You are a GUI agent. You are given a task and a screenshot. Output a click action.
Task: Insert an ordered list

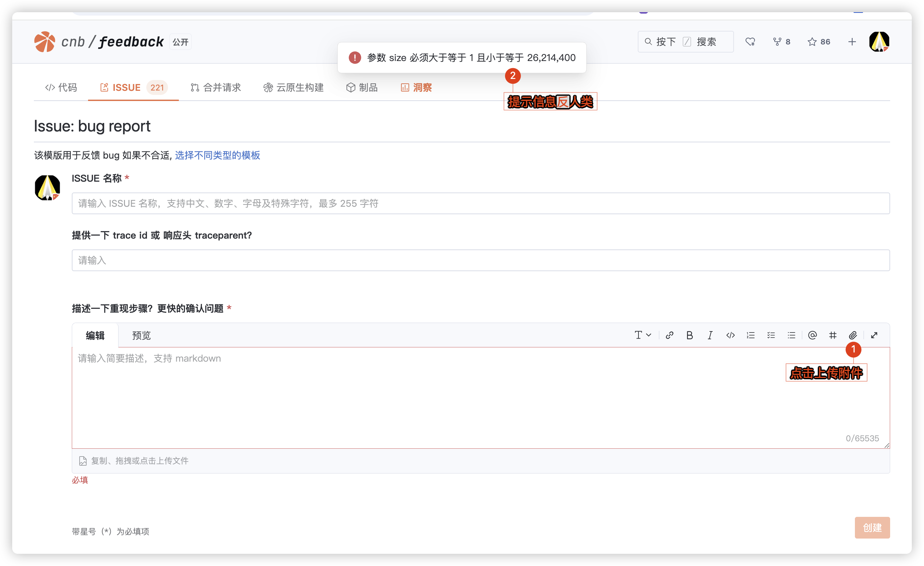751,335
